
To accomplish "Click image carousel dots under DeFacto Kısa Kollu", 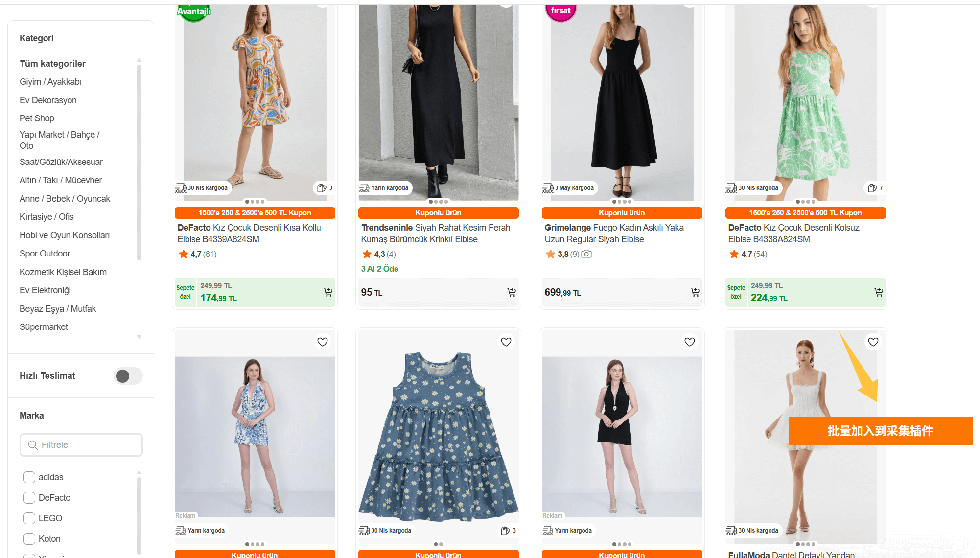I will pyautogui.click(x=255, y=202).
